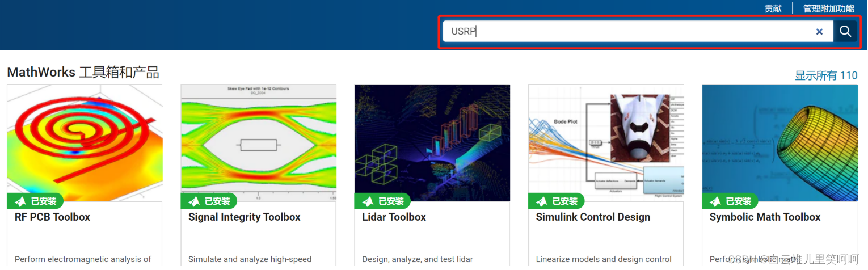
Task: Focus the USRP search input field
Action: pos(638,32)
